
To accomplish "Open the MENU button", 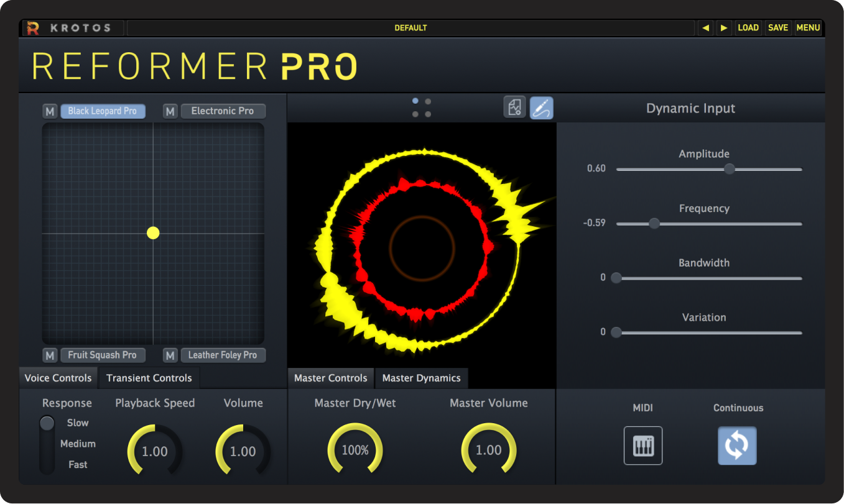I will click(x=809, y=28).
